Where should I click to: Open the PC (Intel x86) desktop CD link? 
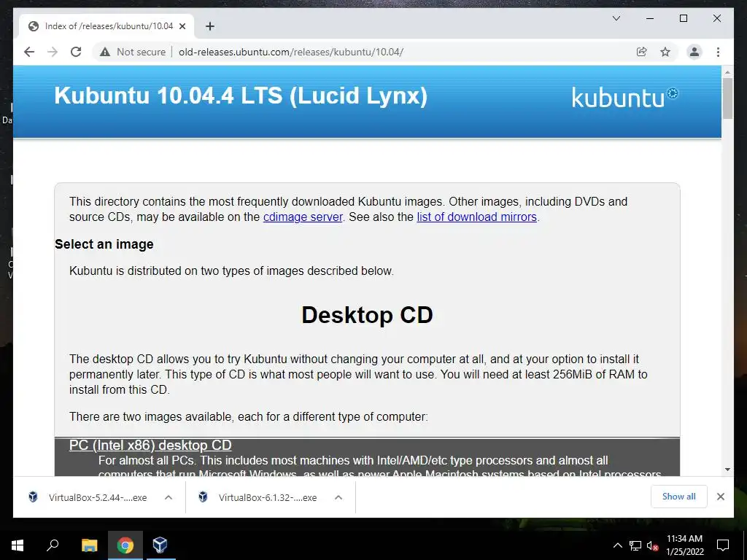tap(150, 446)
